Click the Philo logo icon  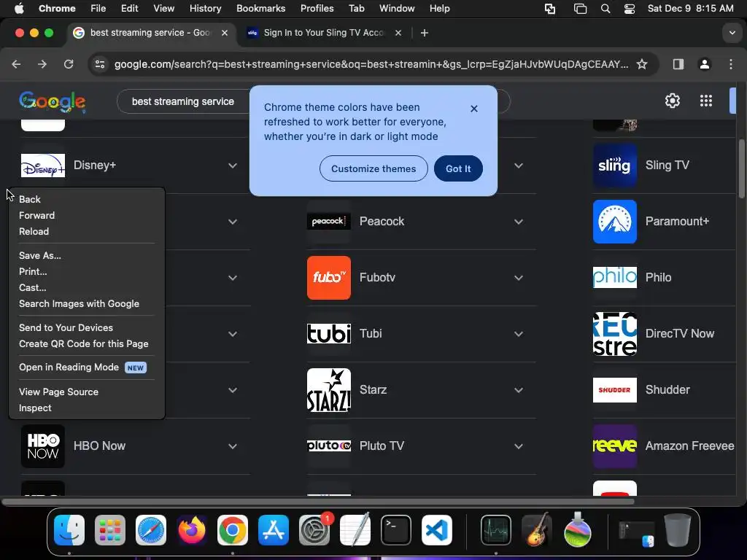tap(614, 278)
